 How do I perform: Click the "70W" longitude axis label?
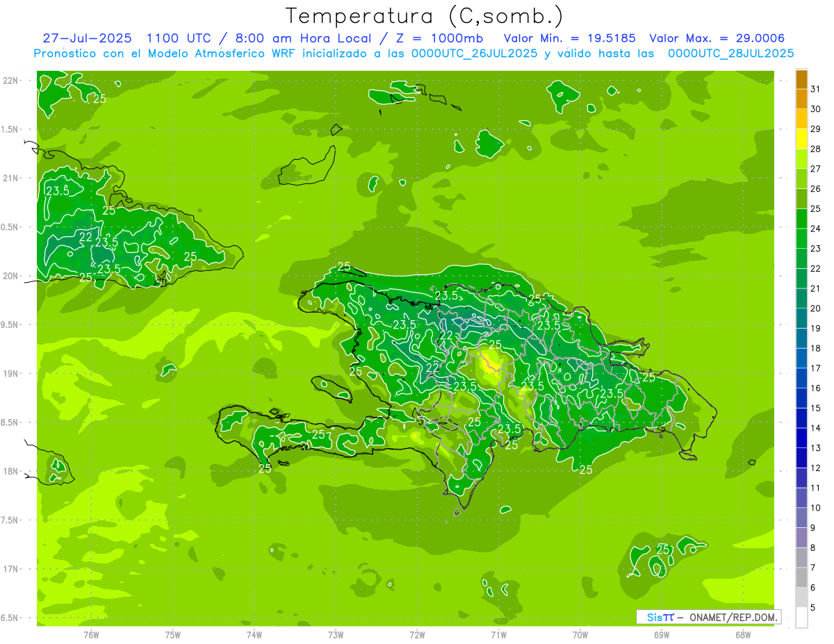580,635
